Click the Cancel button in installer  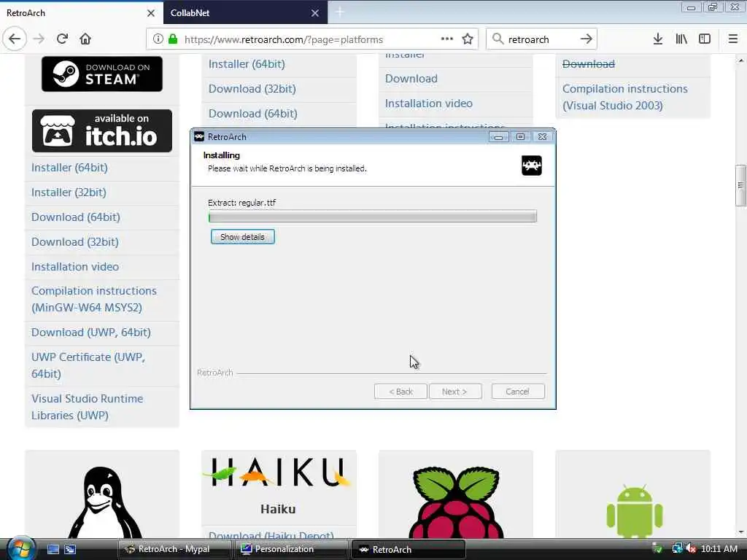click(x=518, y=392)
